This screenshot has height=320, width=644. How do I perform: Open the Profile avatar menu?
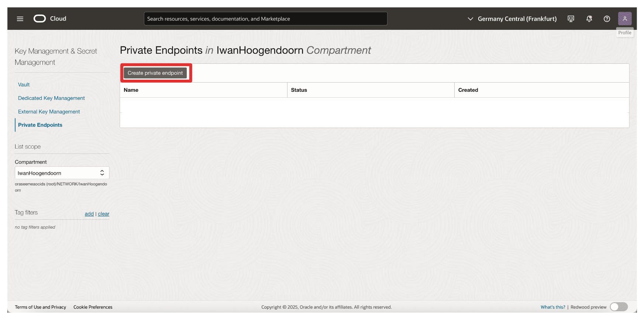click(x=625, y=18)
